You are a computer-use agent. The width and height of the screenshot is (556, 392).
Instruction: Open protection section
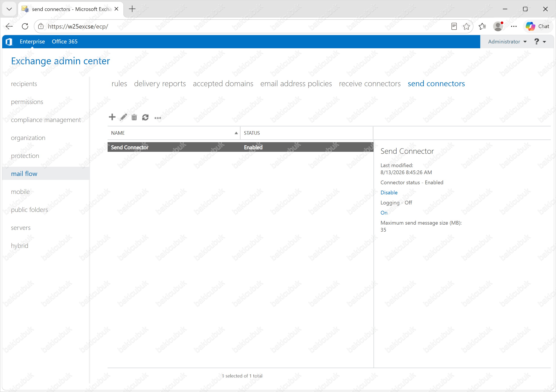tap(25, 156)
